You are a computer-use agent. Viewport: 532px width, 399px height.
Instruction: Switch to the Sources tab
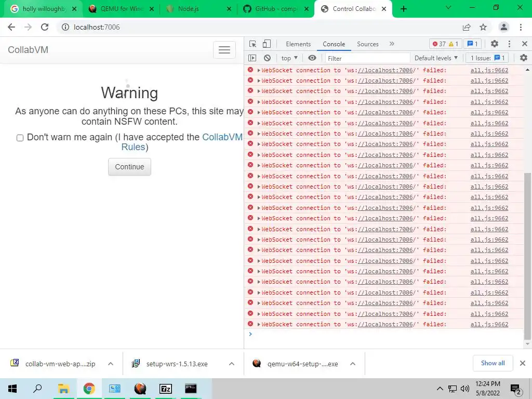(x=367, y=44)
